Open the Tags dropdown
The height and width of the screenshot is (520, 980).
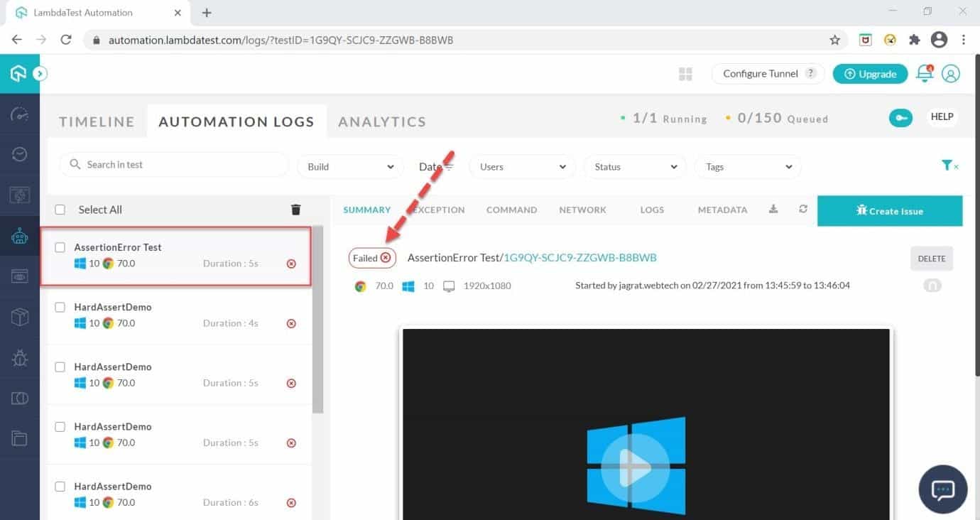click(748, 166)
